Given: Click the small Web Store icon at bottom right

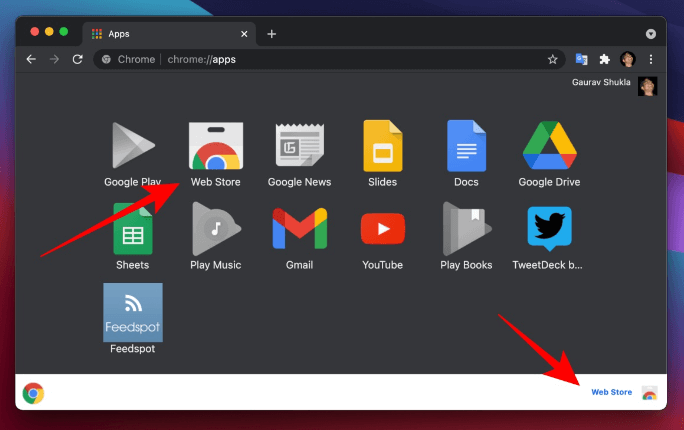Looking at the screenshot, I should tap(650, 392).
